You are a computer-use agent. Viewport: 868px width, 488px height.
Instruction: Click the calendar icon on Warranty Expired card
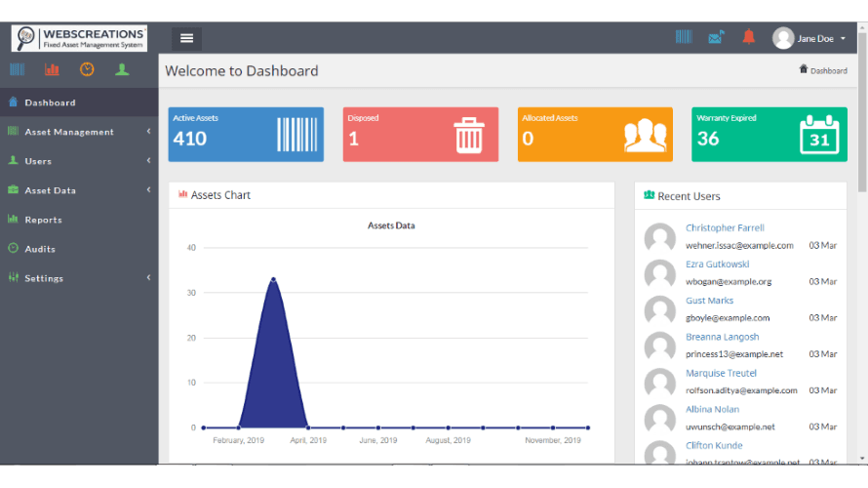pyautogui.click(x=818, y=136)
